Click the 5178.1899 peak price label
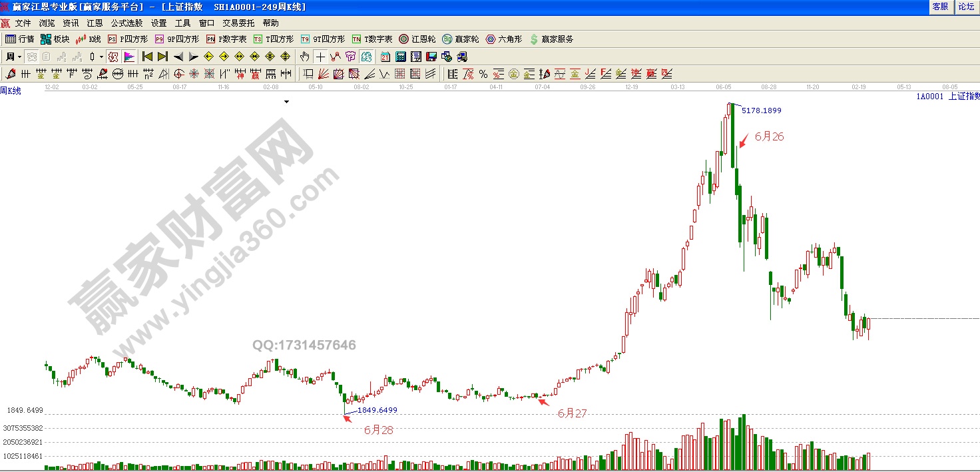This screenshot has width=980, height=472. coord(761,111)
